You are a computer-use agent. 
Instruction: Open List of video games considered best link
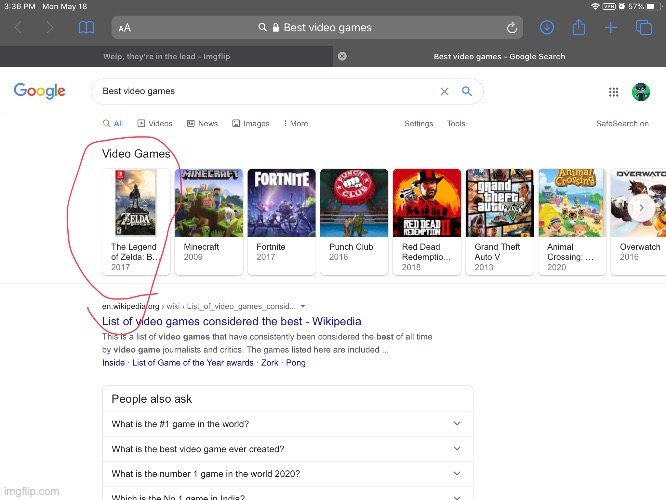coord(231,321)
